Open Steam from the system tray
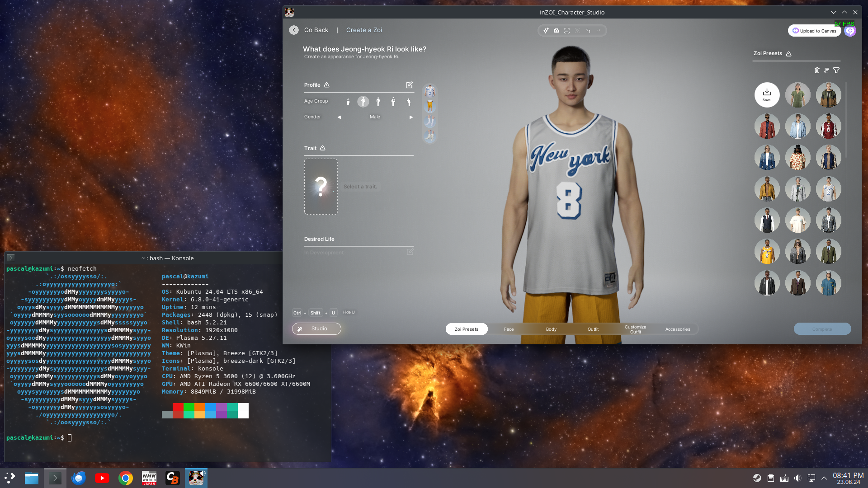Image resolution: width=868 pixels, height=488 pixels. click(757, 478)
